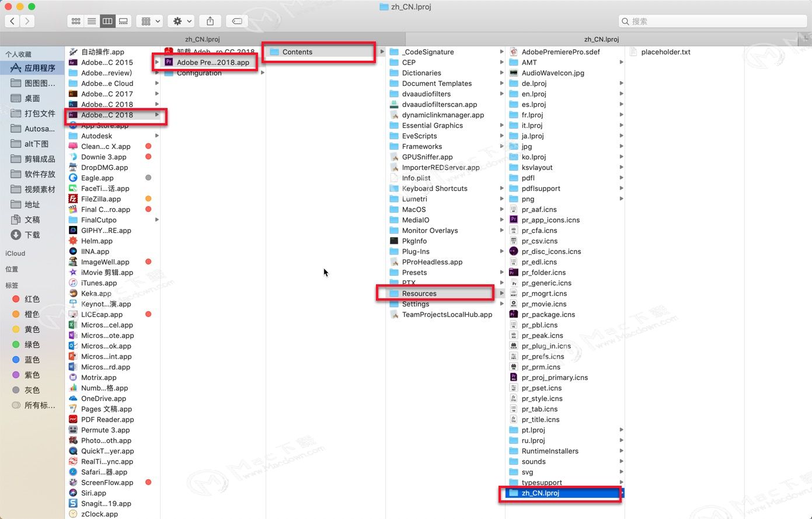
Task: Go back with the toolbar back arrow
Action: [12, 21]
